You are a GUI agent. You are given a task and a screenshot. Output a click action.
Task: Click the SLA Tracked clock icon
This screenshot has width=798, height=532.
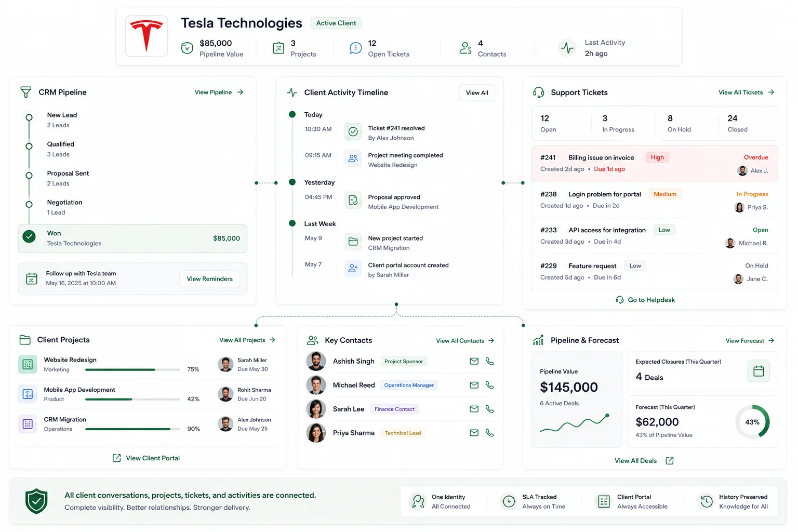pyautogui.click(x=509, y=501)
